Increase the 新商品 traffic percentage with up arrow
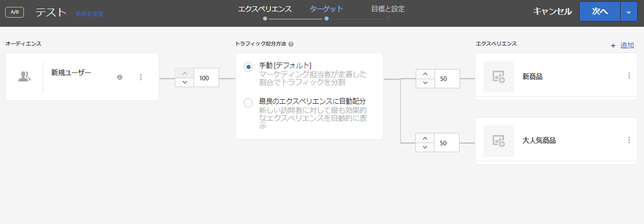 (425, 74)
